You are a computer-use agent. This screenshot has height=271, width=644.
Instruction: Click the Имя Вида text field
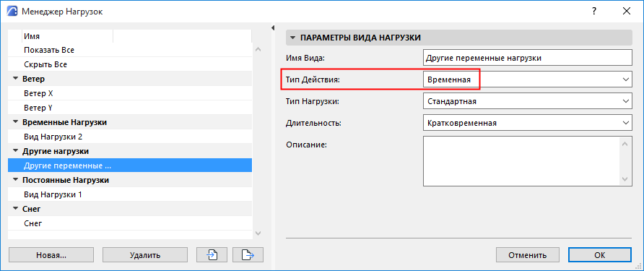pyautogui.click(x=527, y=58)
